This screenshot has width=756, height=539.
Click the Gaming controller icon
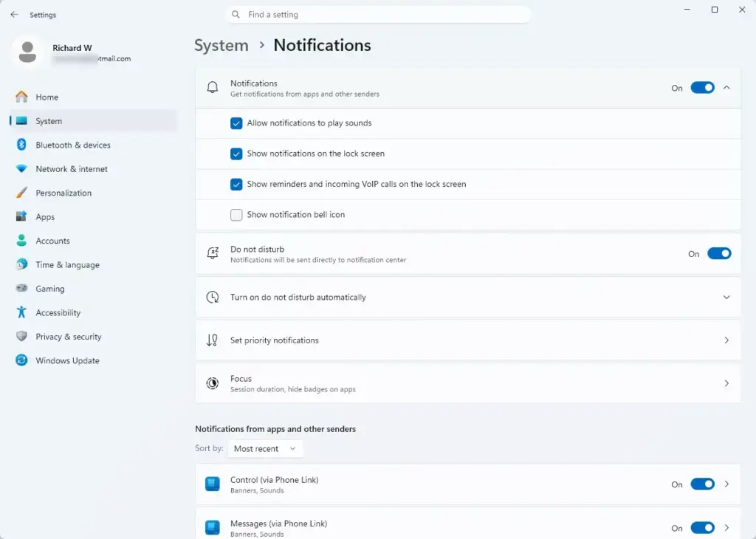[21, 288]
